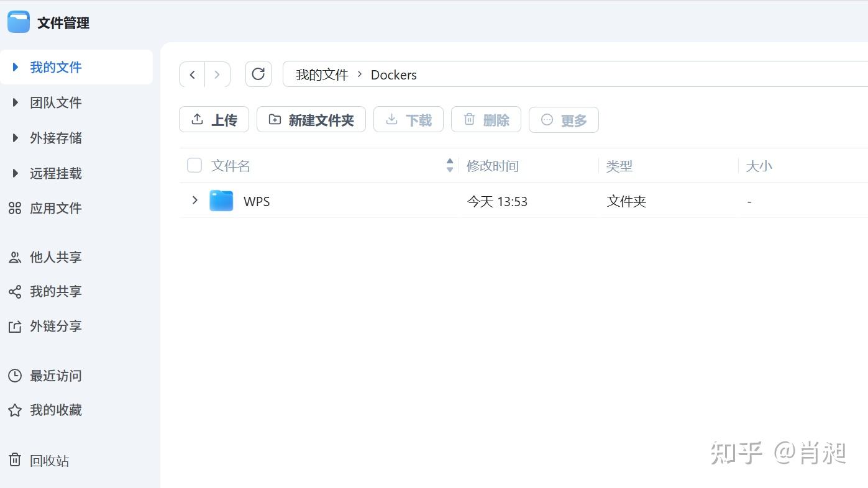Go back with the left arrow
This screenshot has height=488, width=868.
[x=192, y=75]
